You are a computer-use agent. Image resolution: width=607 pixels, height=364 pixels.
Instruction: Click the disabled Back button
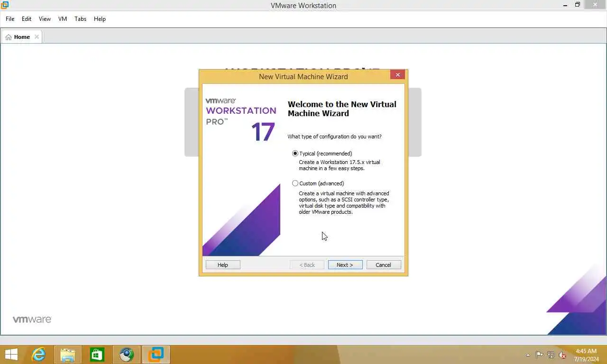307,265
